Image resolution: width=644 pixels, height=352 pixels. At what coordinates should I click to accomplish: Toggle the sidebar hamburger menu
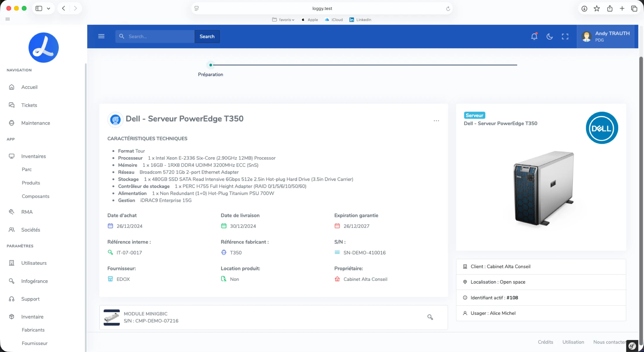pos(101,36)
